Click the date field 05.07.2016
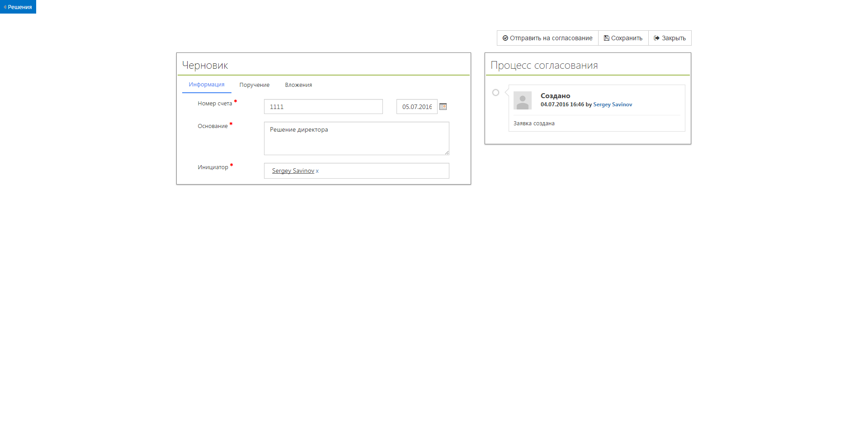 pyautogui.click(x=417, y=107)
